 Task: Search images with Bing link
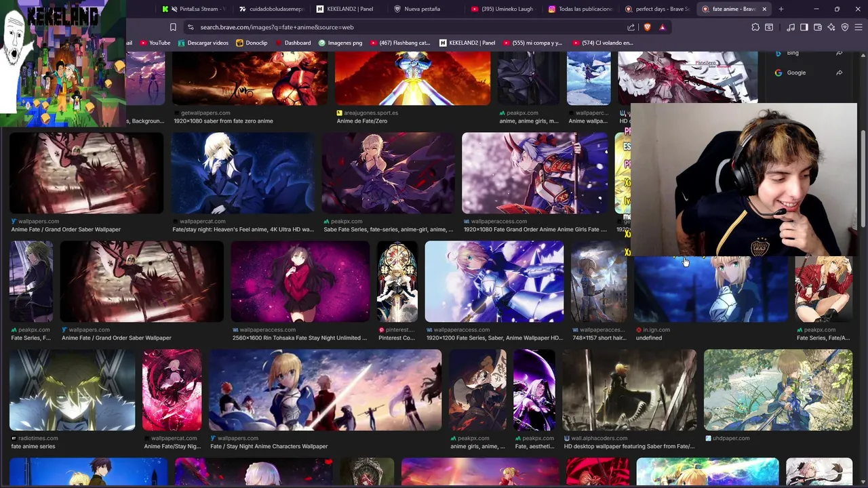pos(792,53)
